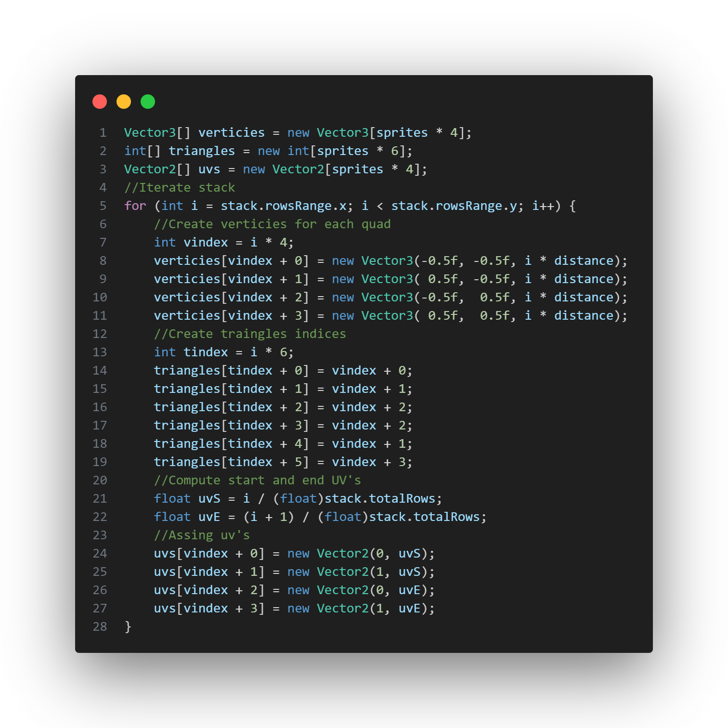The image size is (728, 728).
Task: Click the '//Assing uv's' comment
Action: pyautogui.click(x=202, y=535)
